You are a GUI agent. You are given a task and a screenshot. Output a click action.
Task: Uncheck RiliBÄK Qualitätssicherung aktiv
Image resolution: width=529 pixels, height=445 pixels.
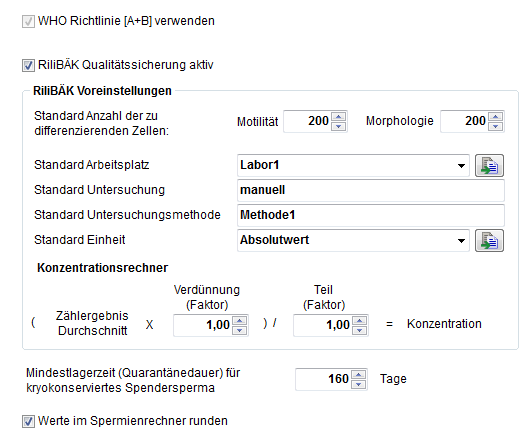[28, 65]
